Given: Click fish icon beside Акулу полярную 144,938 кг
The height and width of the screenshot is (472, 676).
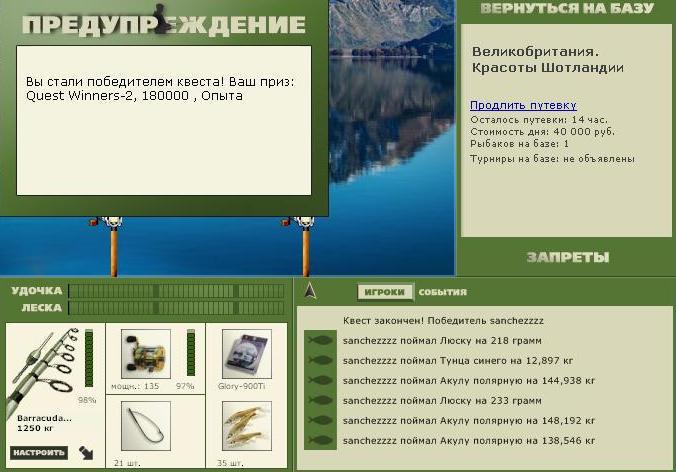Looking at the screenshot, I should tap(320, 381).
